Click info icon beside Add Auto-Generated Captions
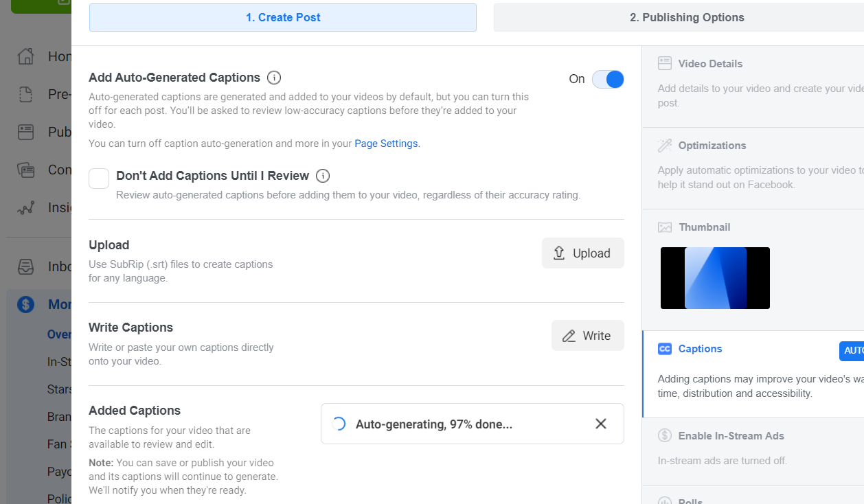Image resolution: width=864 pixels, height=504 pixels. tap(274, 78)
